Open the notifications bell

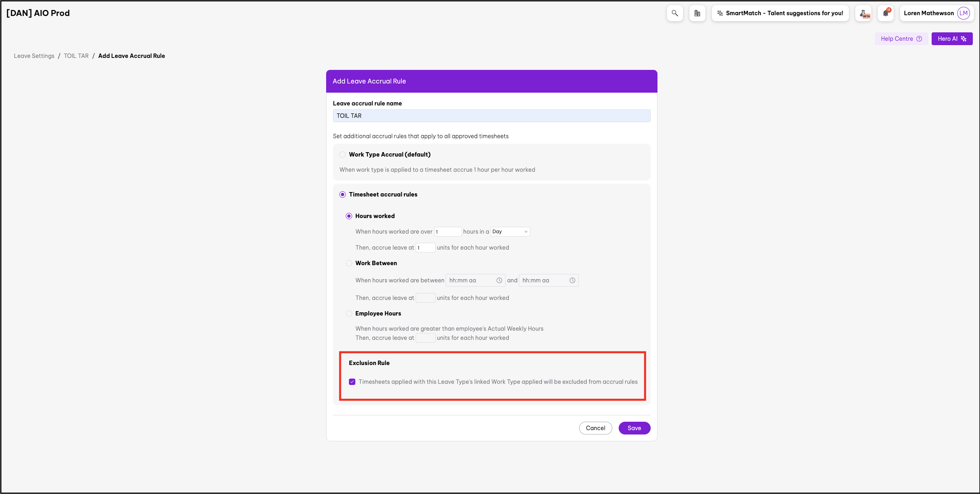click(886, 13)
